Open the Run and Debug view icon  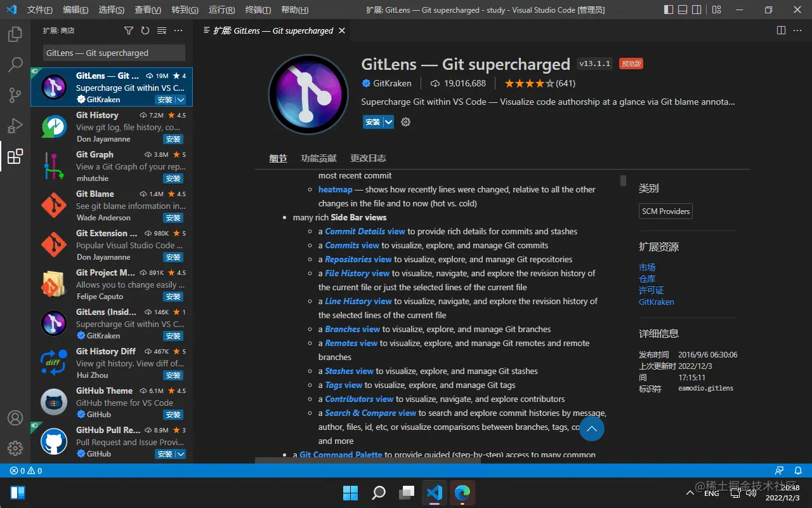15,124
